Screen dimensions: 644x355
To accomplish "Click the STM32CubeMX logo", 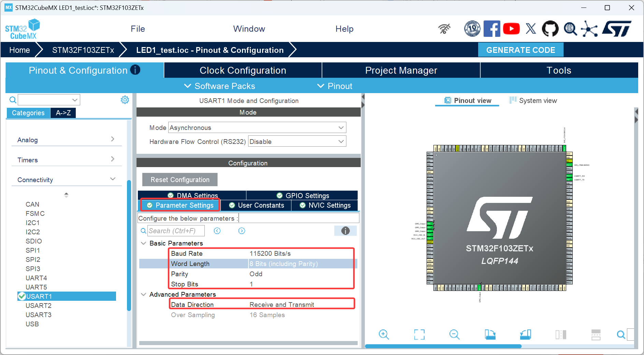I will click(x=23, y=29).
